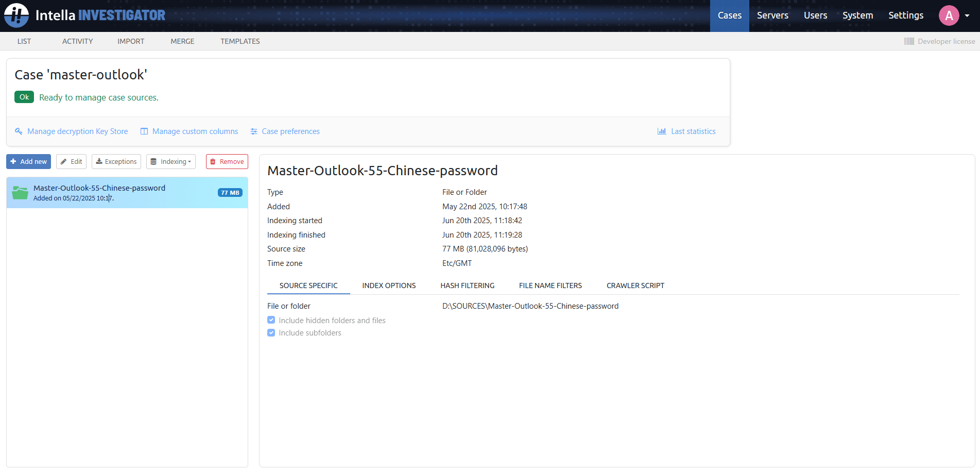
Task: Click the trash icon on the Remove button
Action: point(215,161)
